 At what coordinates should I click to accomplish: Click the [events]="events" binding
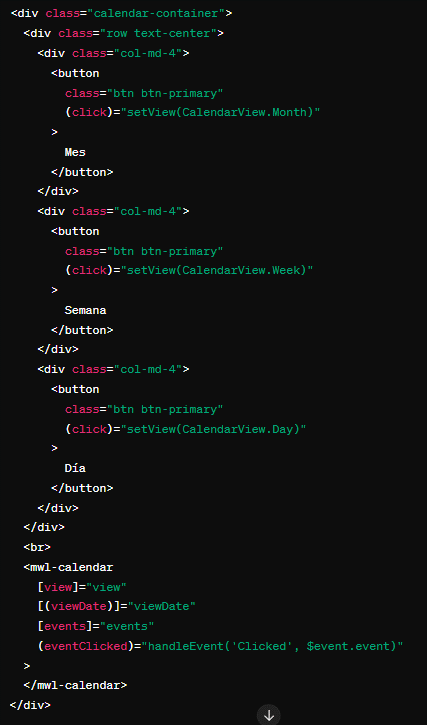pyautogui.click(x=96, y=627)
